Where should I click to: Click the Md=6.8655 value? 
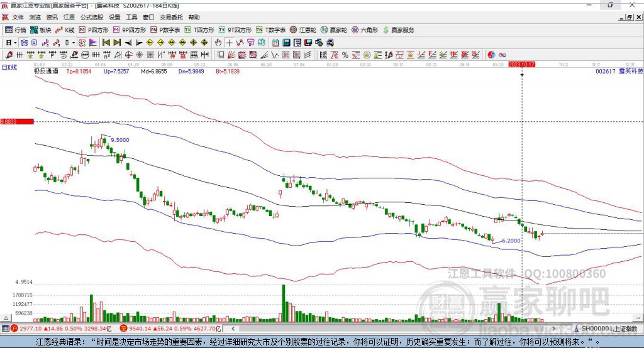pyautogui.click(x=154, y=71)
